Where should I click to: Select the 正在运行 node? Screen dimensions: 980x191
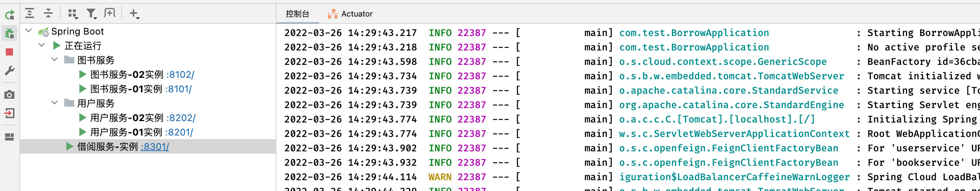coord(83,45)
